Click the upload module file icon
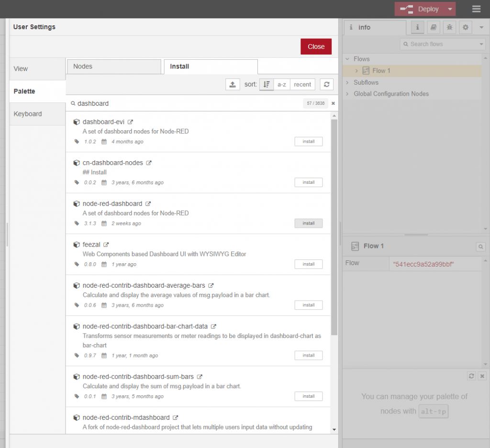This screenshot has height=448, width=490. (x=233, y=84)
